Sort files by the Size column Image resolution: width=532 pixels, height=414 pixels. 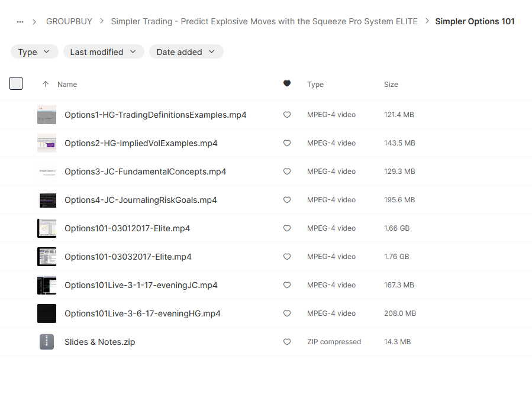(x=391, y=85)
